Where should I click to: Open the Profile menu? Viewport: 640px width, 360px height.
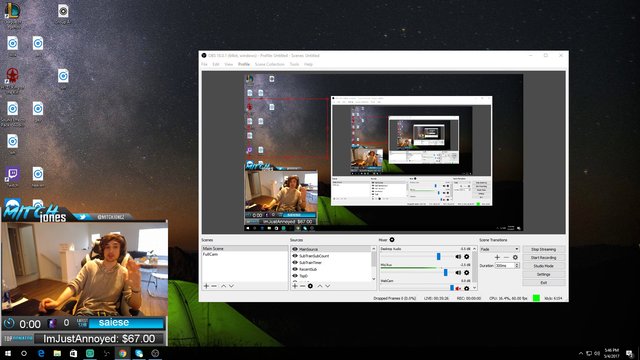(x=244, y=64)
